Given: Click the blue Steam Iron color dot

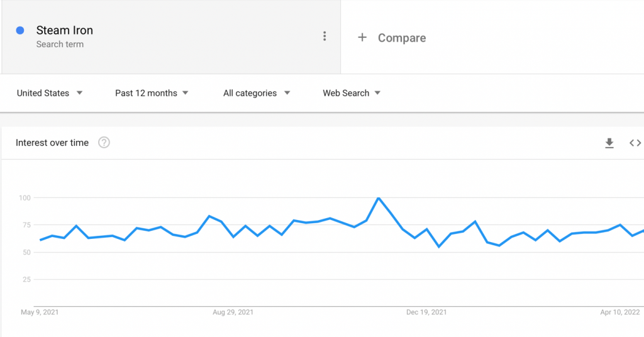Looking at the screenshot, I should (19, 30).
